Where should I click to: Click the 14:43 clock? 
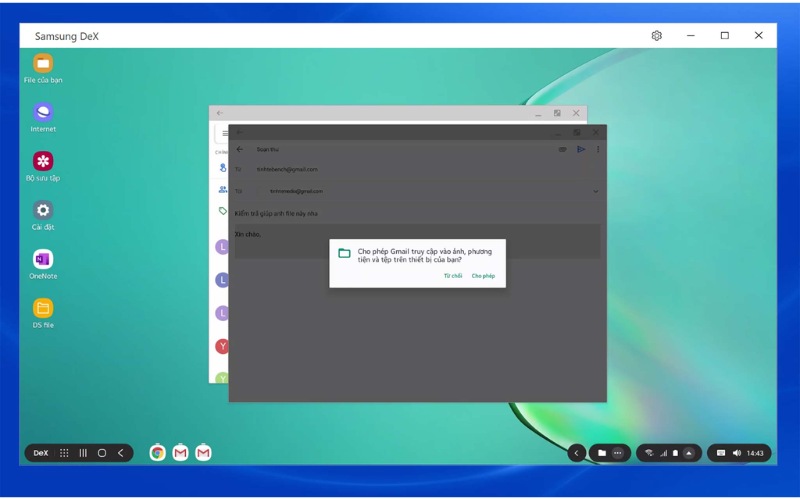(755, 453)
